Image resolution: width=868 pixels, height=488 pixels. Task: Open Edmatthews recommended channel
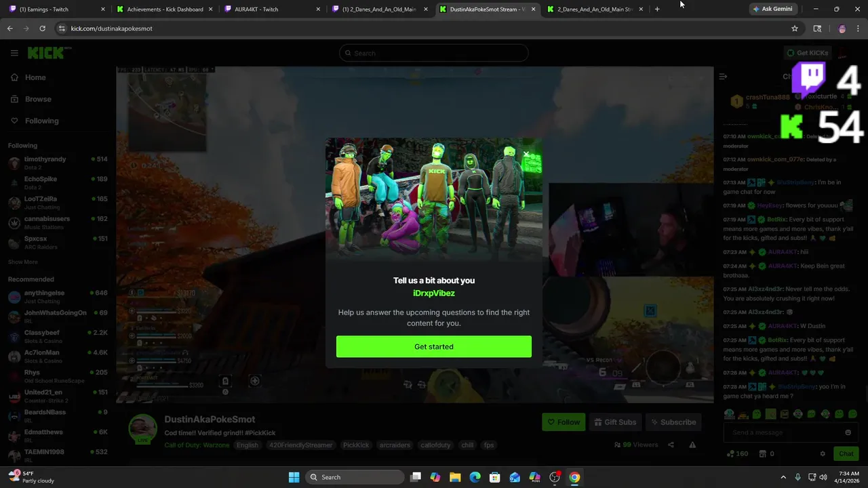click(x=58, y=435)
